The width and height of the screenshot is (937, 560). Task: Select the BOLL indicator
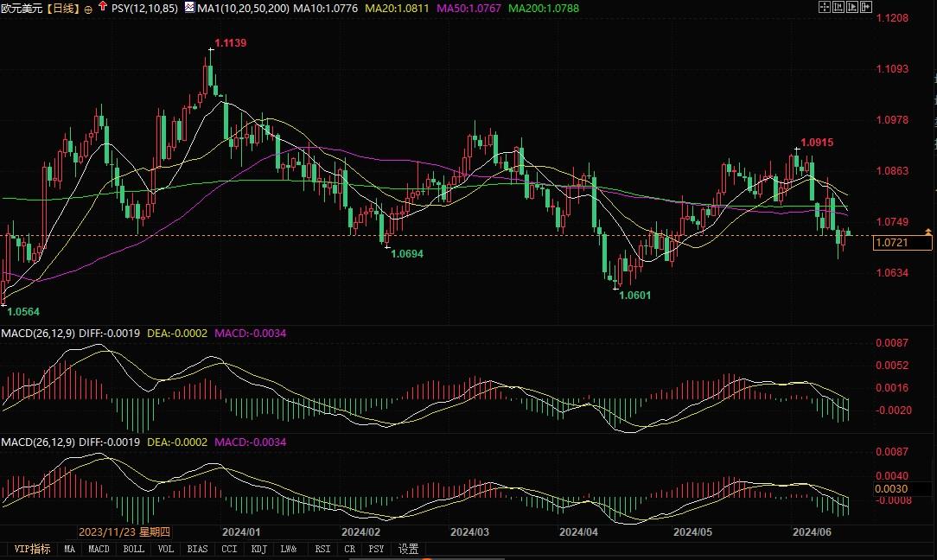pos(134,548)
